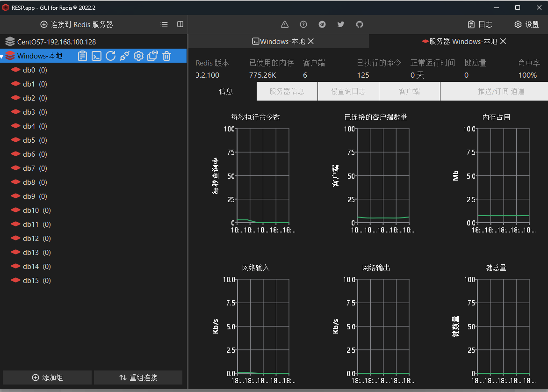The image size is (548, 392).
Task: Disconnect the Windows-本地 connection plug icon
Action: coord(124,56)
